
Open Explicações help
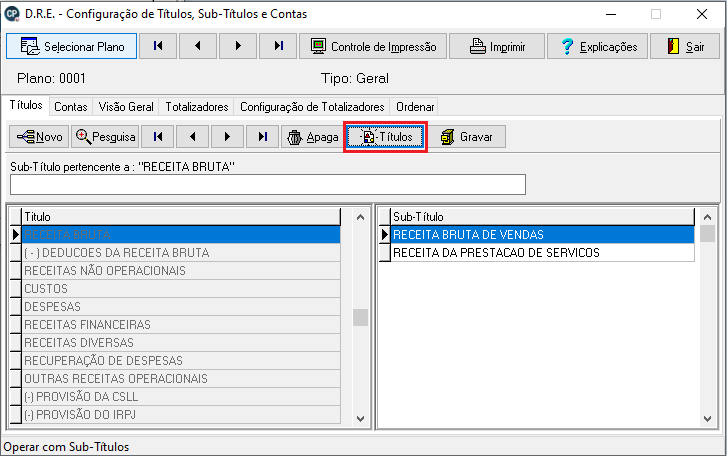[598, 46]
